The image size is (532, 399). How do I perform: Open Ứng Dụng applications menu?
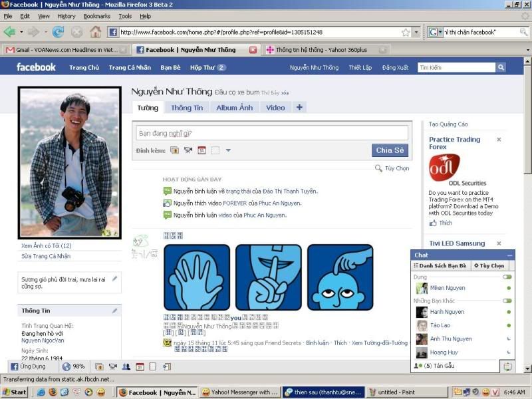(x=28, y=366)
